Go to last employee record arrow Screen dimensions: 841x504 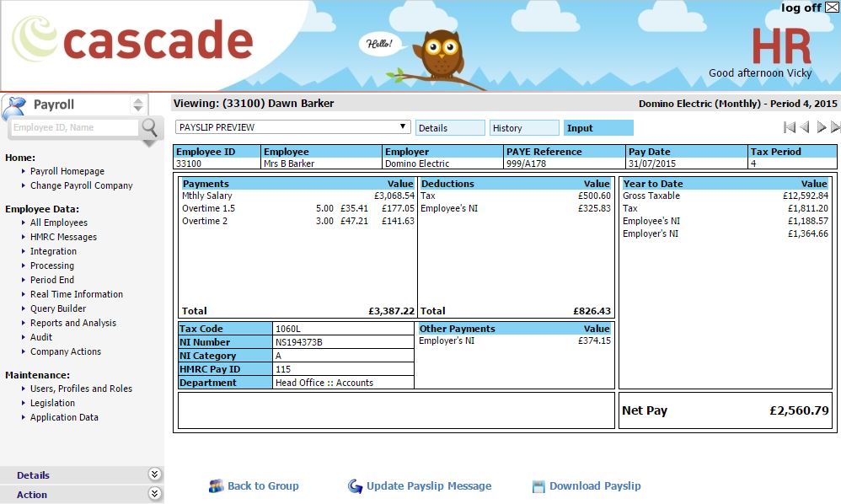point(836,127)
